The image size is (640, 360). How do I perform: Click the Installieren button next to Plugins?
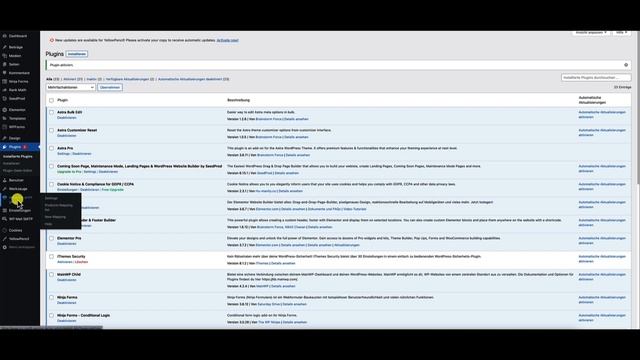[77, 54]
